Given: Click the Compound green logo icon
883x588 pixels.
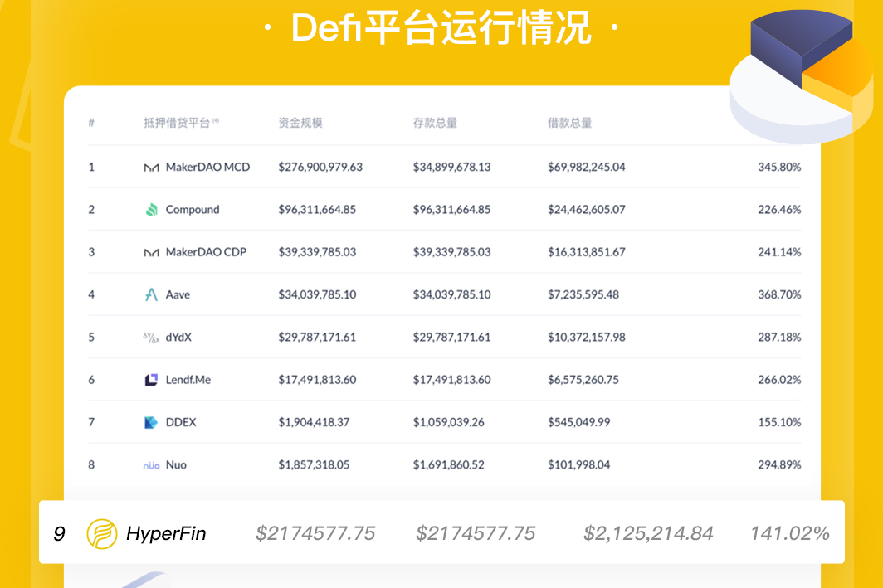Looking at the screenshot, I should coord(151,209).
